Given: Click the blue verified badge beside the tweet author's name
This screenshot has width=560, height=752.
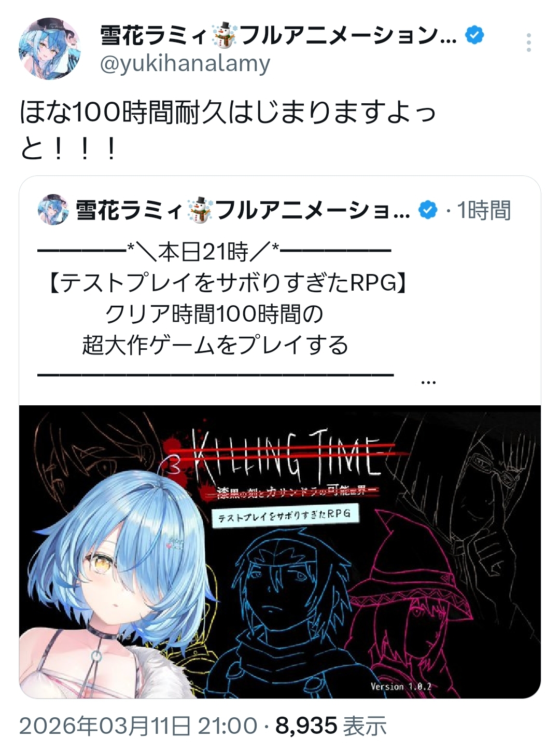Looking at the screenshot, I should pos(474,35).
